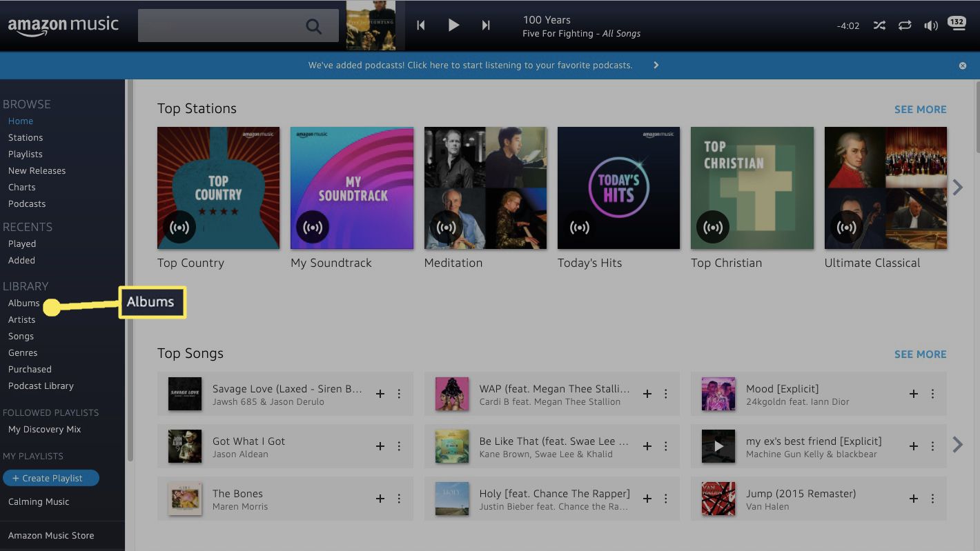Viewport: 980px width, 551px height.
Task: See more Top Stations
Action: coord(920,109)
